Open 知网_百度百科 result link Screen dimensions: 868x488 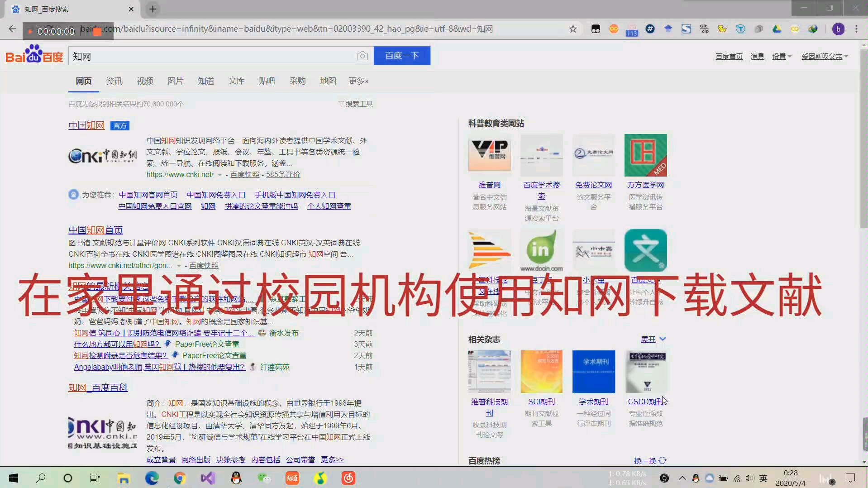pyautogui.click(x=98, y=388)
